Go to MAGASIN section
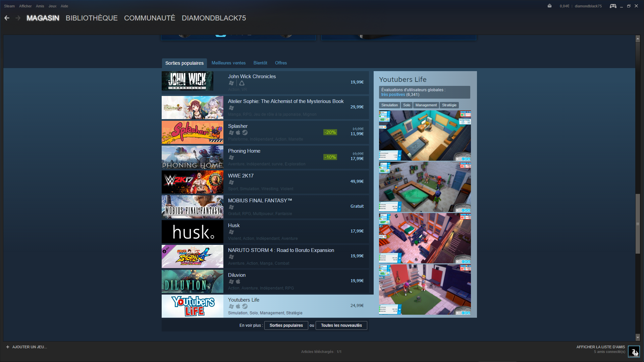The height and width of the screenshot is (362, 644). pyautogui.click(x=43, y=18)
